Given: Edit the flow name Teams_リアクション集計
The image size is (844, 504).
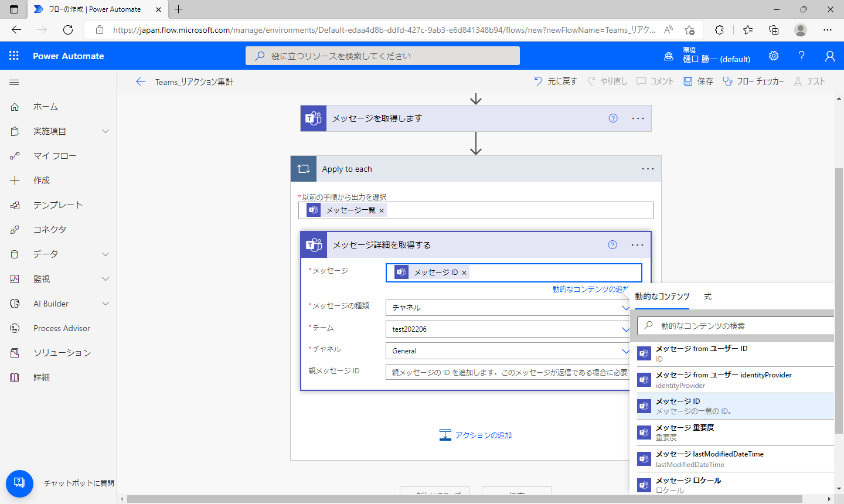Looking at the screenshot, I should (194, 82).
